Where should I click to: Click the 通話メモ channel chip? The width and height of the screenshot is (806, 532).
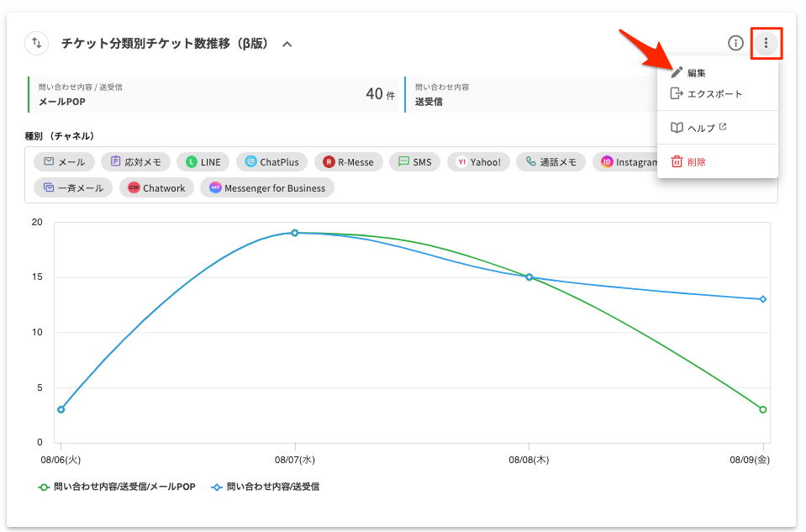pyautogui.click(x=551, y=162)
